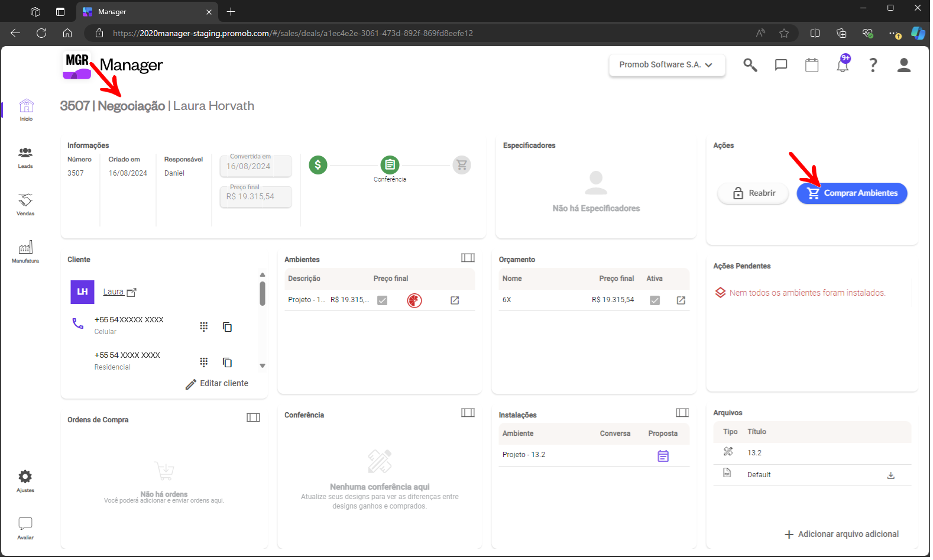Open Avaliar feedback in the sidebar

pyautogui.click(x=25, y=528)
